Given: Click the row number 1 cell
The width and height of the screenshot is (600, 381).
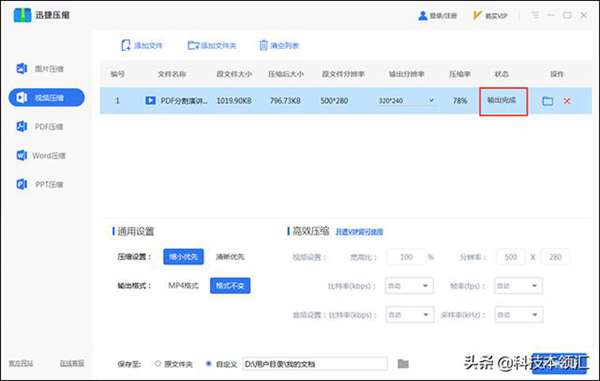Looking at the screenshot, I should pos(117,101).
